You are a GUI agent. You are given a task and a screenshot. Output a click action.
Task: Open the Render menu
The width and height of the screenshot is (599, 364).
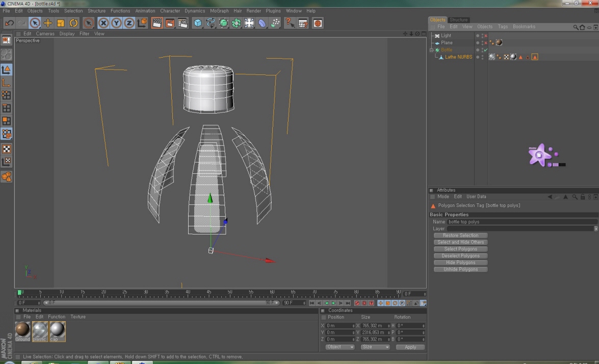coord(254,11)
